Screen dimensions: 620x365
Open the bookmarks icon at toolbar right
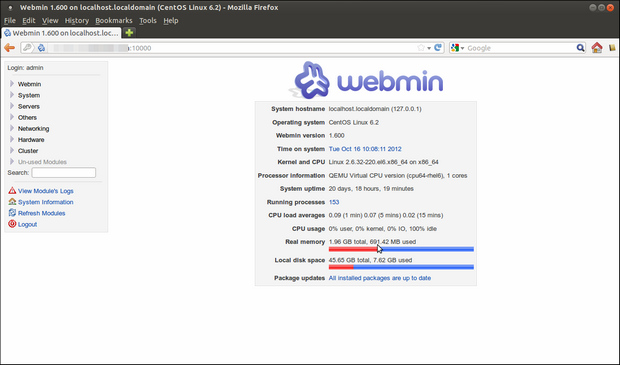coord(612,48)
